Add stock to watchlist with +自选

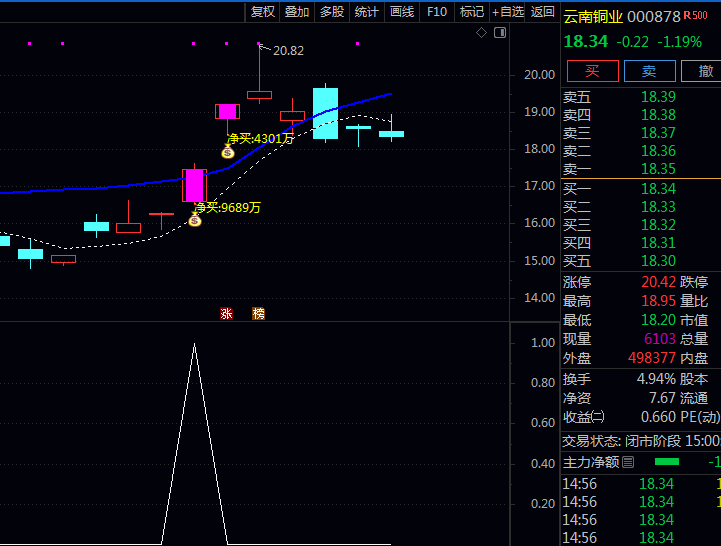(508, 11)
